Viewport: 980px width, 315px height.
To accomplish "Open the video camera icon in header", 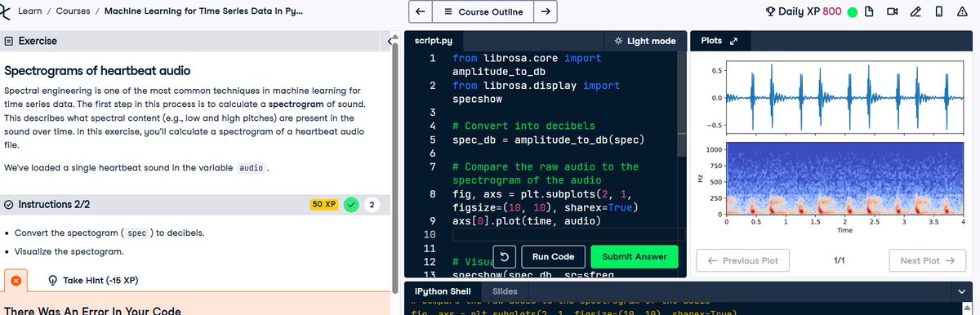I will pos(893,12).
